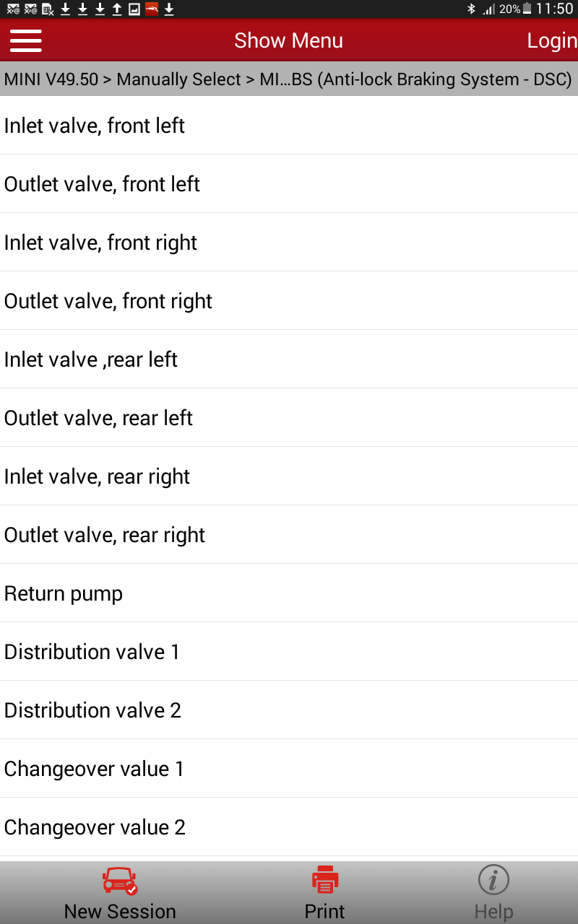This screenshot has height=924, width=578.
Task: Open Inlet valve, rear left test
Action: [91, 359]
